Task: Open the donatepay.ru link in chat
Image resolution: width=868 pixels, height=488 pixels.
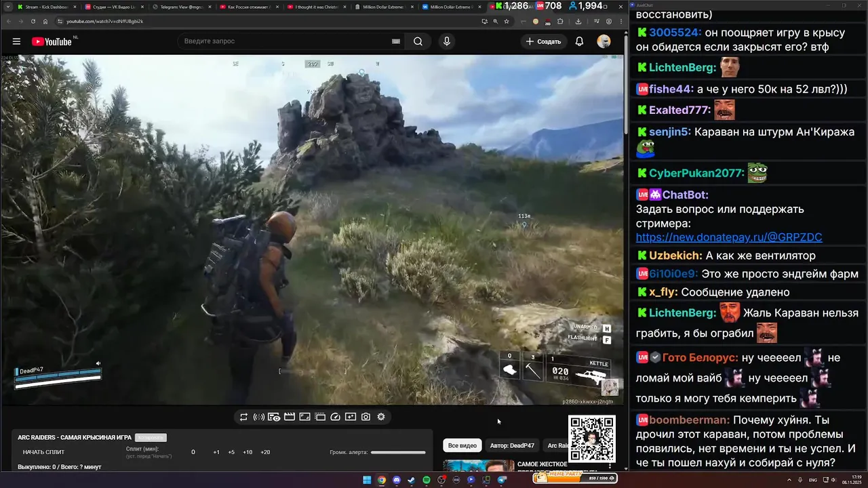Action: coord(729,237)
